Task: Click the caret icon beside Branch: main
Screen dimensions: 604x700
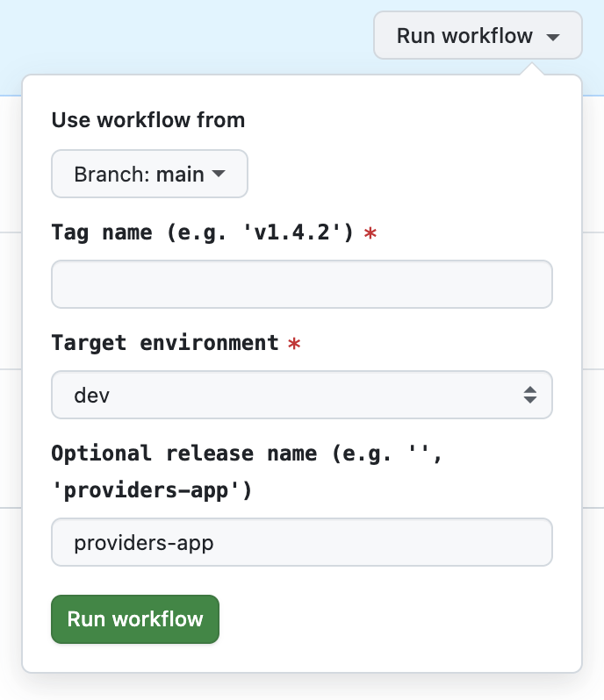Action: [219, 174]
